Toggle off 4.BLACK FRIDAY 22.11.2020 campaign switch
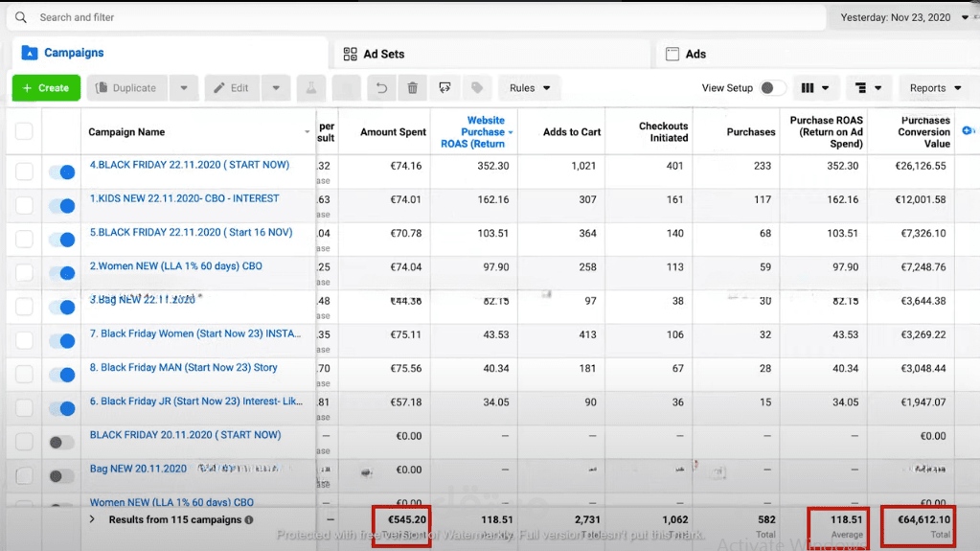This screenshot has width=980, height=551. [x=62, y=172]
